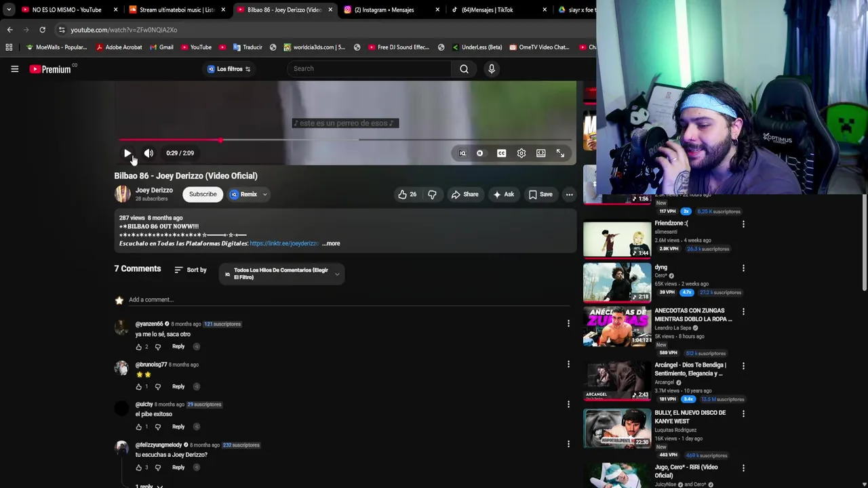Dislike the @felizzyungmelody comment
This screenshot has width=868, height=488.
pos(158,468)
